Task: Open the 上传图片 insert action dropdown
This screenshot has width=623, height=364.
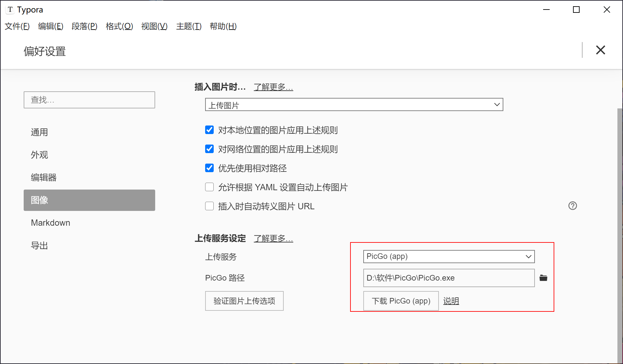Action: point(354,105)
